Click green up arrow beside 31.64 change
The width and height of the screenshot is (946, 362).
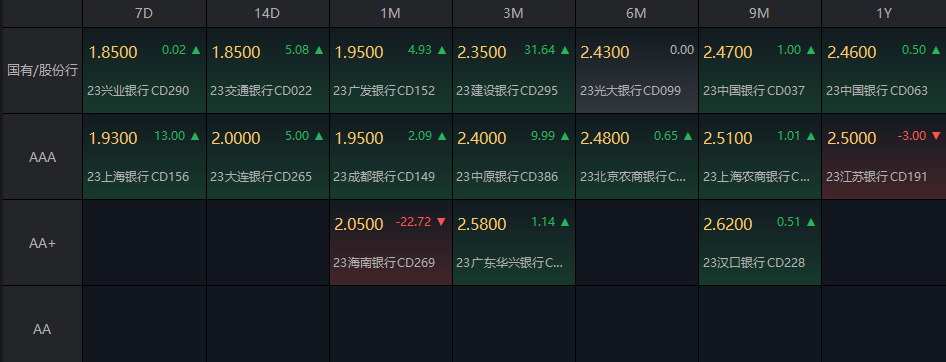click(x=565, y=51)
